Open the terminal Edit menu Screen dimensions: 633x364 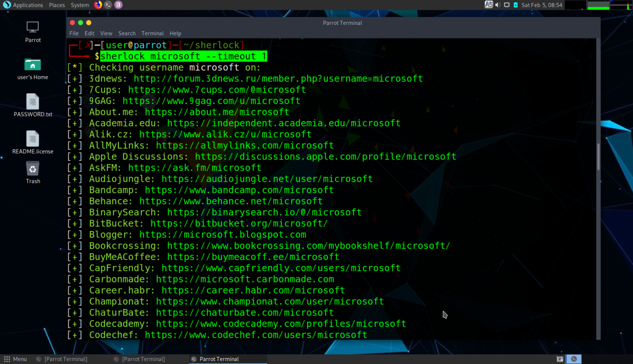[x=90, y=33]
